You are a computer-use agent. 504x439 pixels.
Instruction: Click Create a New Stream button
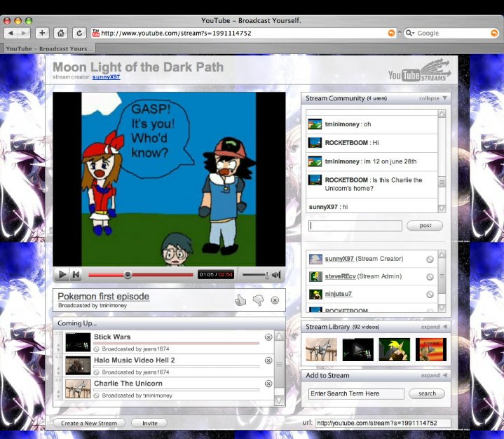tap(89, 424)
